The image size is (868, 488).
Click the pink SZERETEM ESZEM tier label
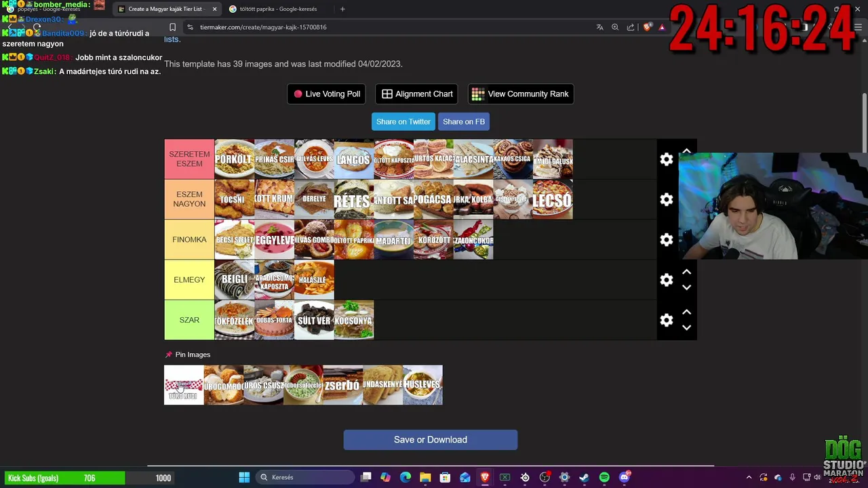189,159
